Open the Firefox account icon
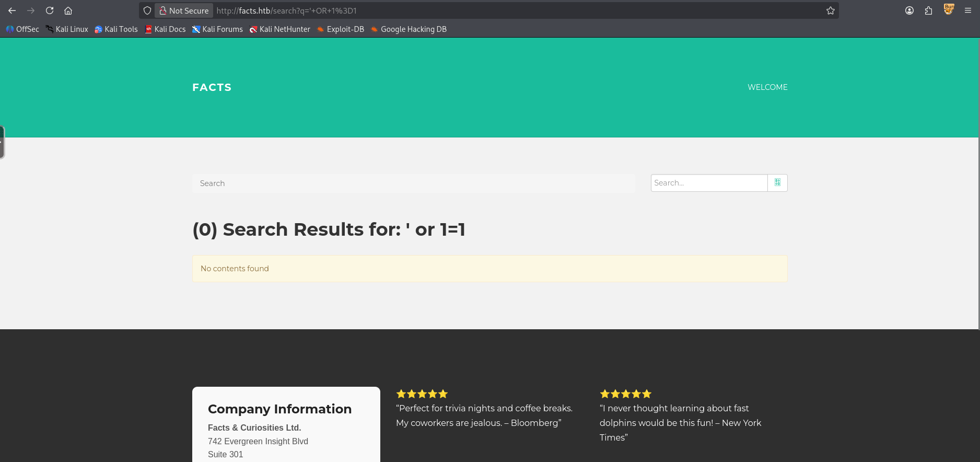This screenshot has width=980, height=462. pyautogui.click(x=909, y=10)
